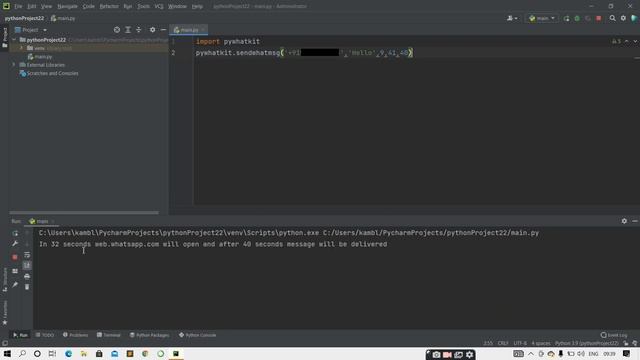This screenshot has width=640, height=360.
Task: Open Search Everywhere magnifier
Action: pos(613,18)
